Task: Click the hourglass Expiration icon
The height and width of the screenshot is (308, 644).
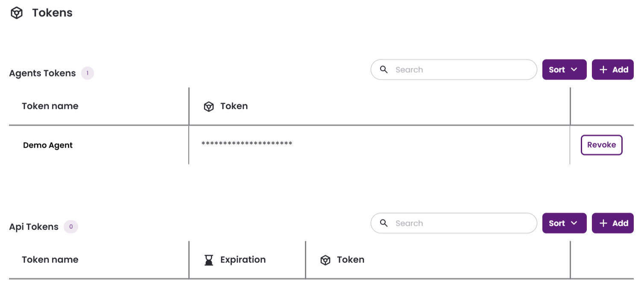Action: click(208, 260)
